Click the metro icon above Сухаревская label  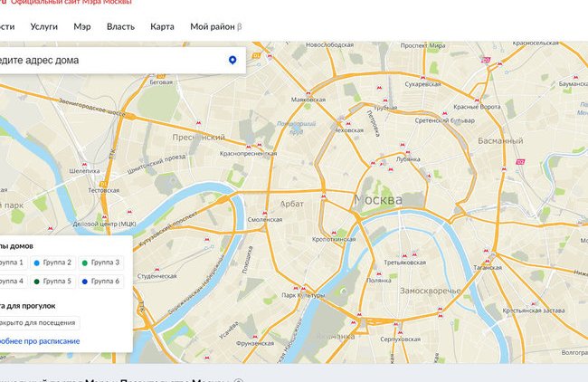422,78
